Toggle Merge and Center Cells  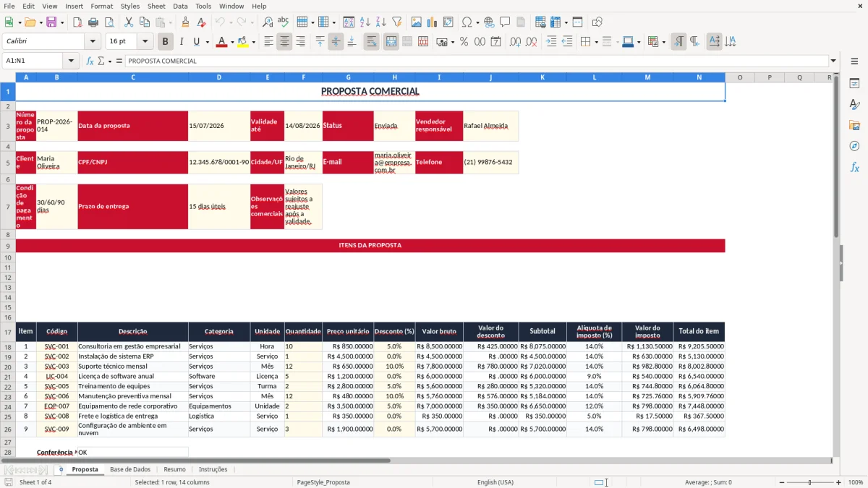(x=391, y=42)
